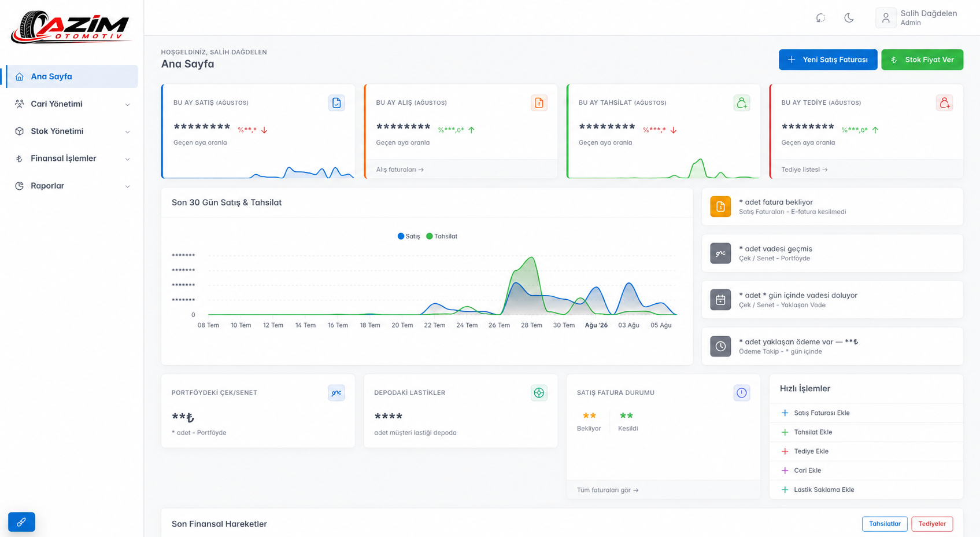Click the blue link icon button at the bottom left
This screenshot has width=980, height=537.
(21, 522)
